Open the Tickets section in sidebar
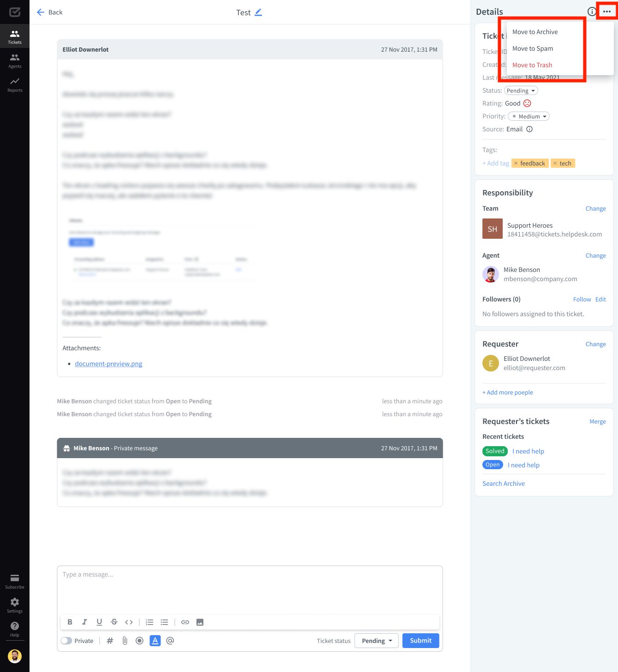 [x=15, y=36]
